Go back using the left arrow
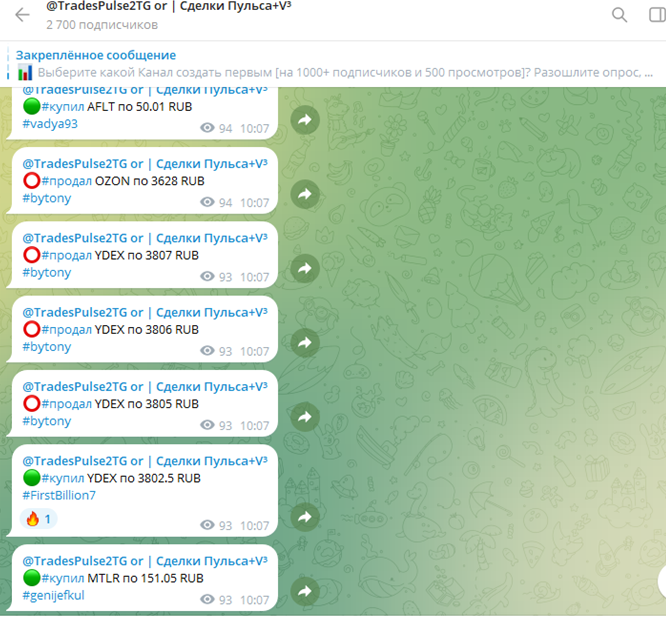666x618 pixels. click(22, 15)
